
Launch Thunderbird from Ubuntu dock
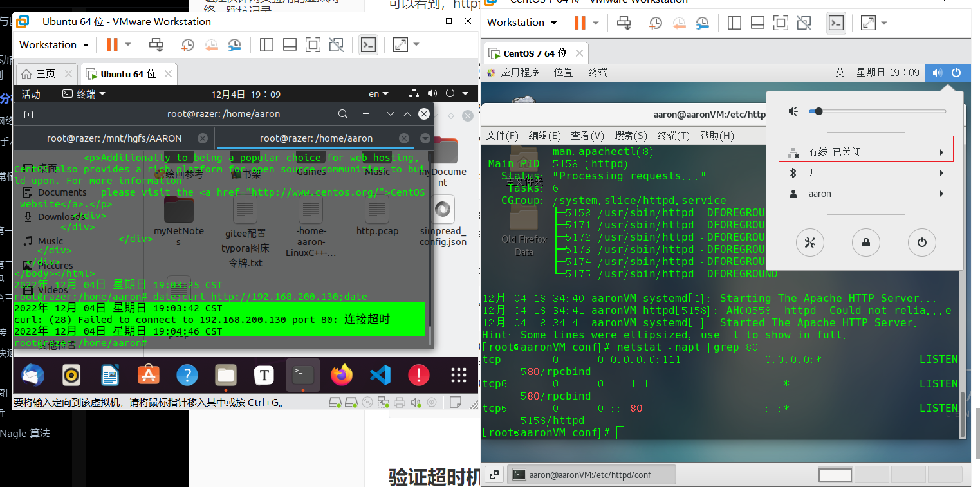[33, 374]
